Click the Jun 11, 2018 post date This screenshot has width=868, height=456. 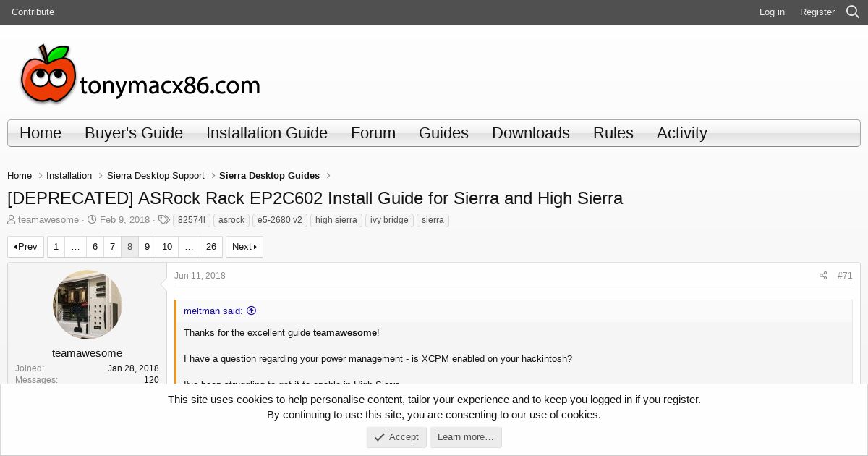click(x=200, y=276)
